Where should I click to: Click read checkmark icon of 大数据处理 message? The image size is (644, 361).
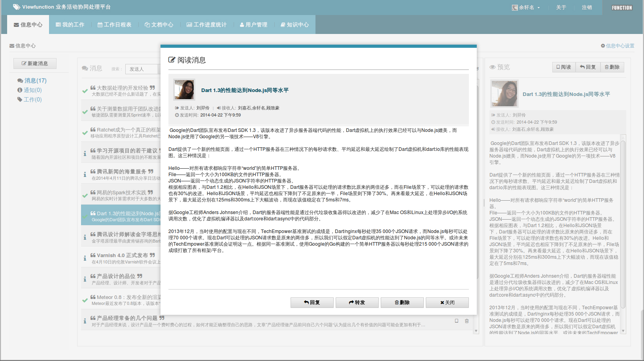tap(85, 91)
